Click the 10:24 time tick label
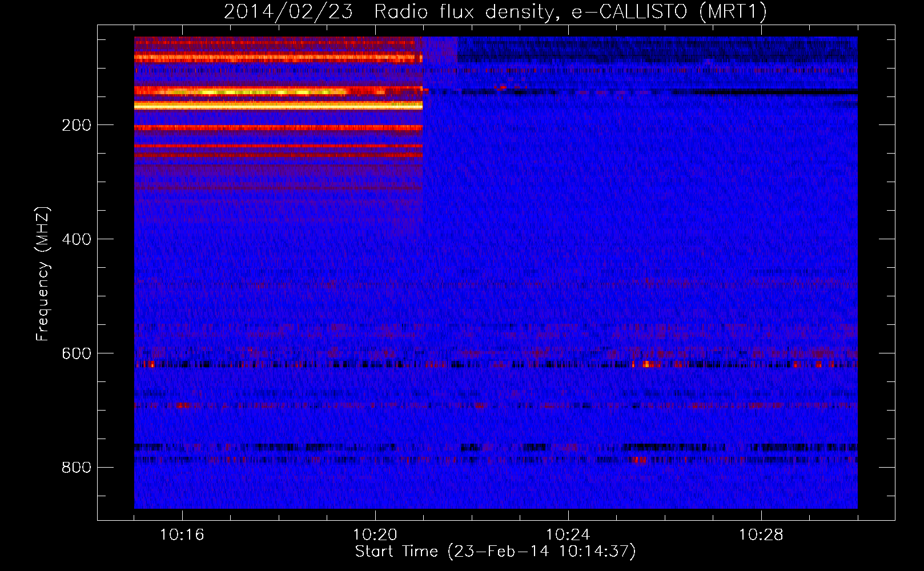Image resolution: width=924 pixels, height=571 pixels. tap(568, 535)
